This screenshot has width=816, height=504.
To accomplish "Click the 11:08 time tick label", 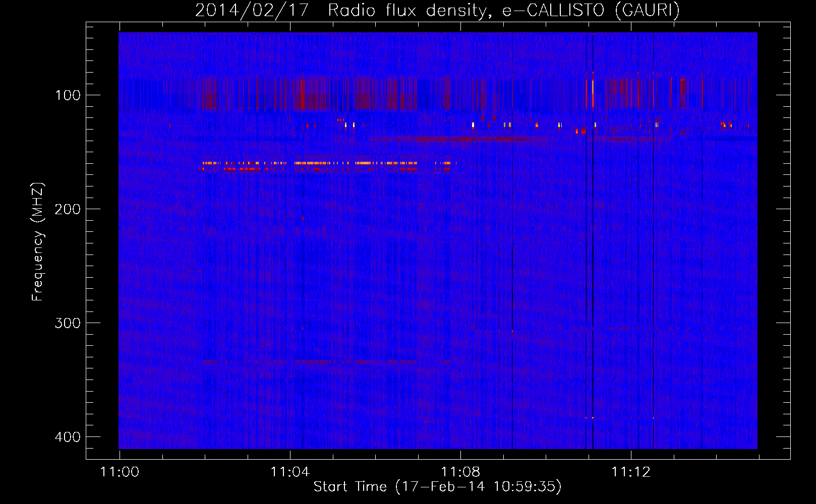I will tap(460, 472).
